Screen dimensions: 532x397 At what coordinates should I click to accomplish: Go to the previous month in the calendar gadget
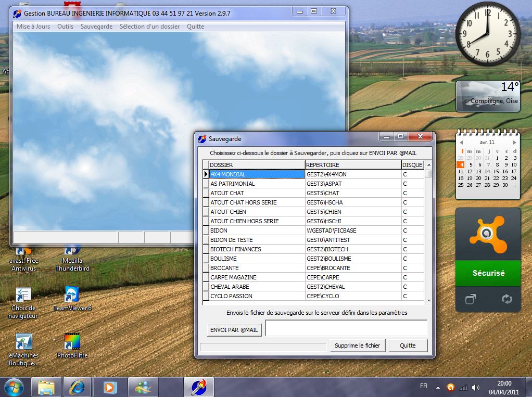click(461, 142)
